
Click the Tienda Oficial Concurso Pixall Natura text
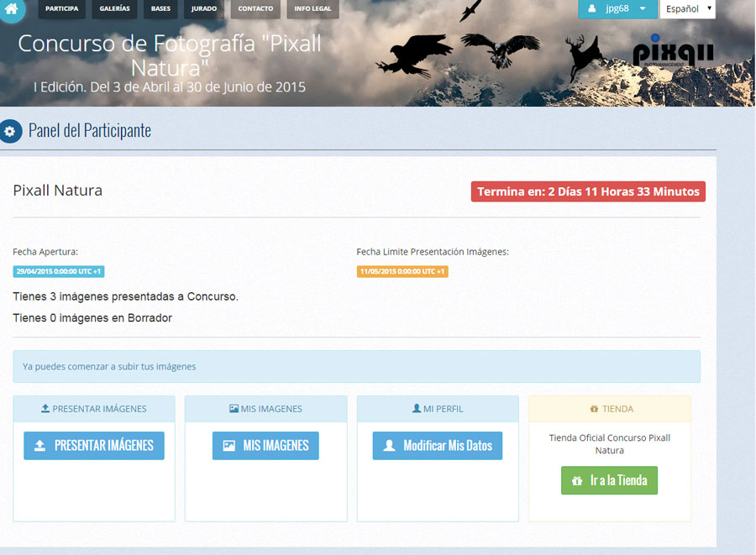tap(610, 444)
